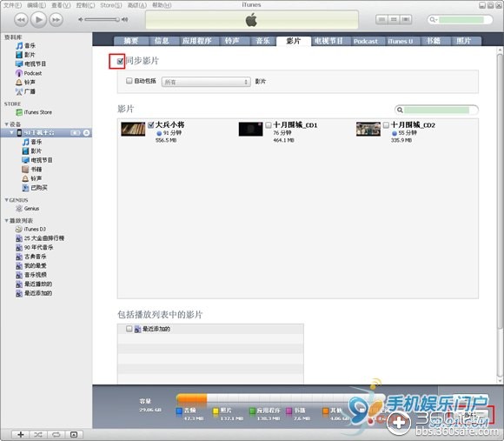Image resolution: width=504 pixels, height=441 pixels.
Task: Click the previous track rewind button
Action: [21, 20]
